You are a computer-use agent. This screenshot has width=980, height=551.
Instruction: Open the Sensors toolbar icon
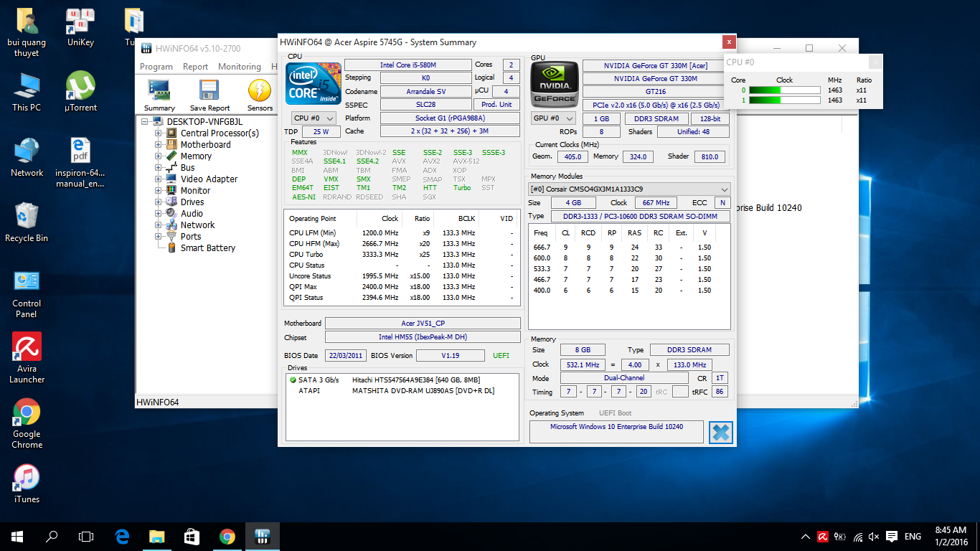(x=260, y=95)
